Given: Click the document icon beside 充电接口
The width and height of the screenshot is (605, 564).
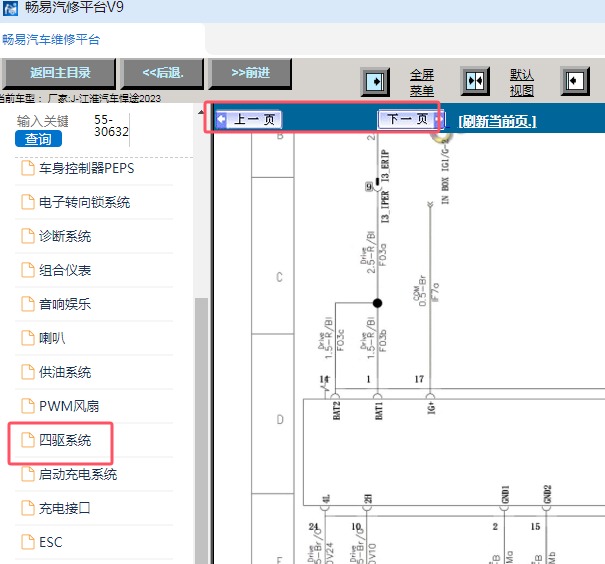Looking at the screenshot, I should tap(28, 508).
